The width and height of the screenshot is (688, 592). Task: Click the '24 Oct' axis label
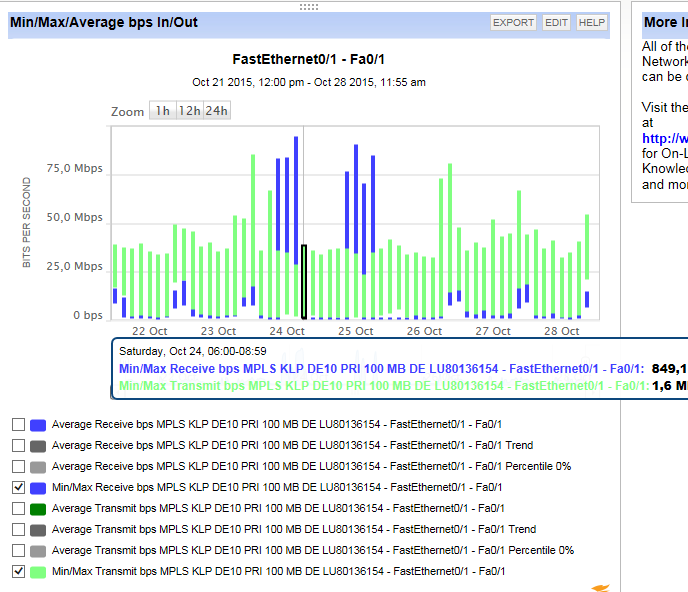[287, 331]
